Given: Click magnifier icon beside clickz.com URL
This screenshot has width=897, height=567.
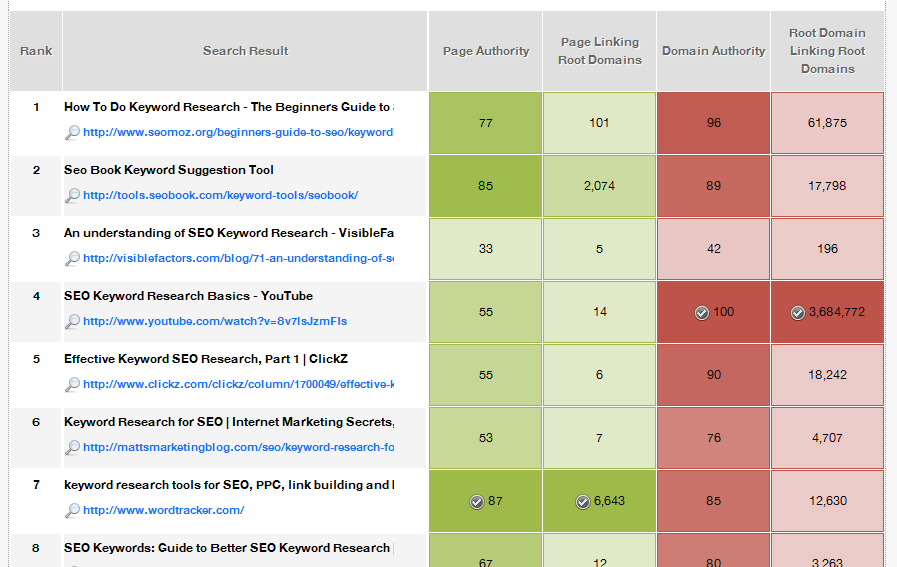Looking at the screenshot, I should pos(72,384).
